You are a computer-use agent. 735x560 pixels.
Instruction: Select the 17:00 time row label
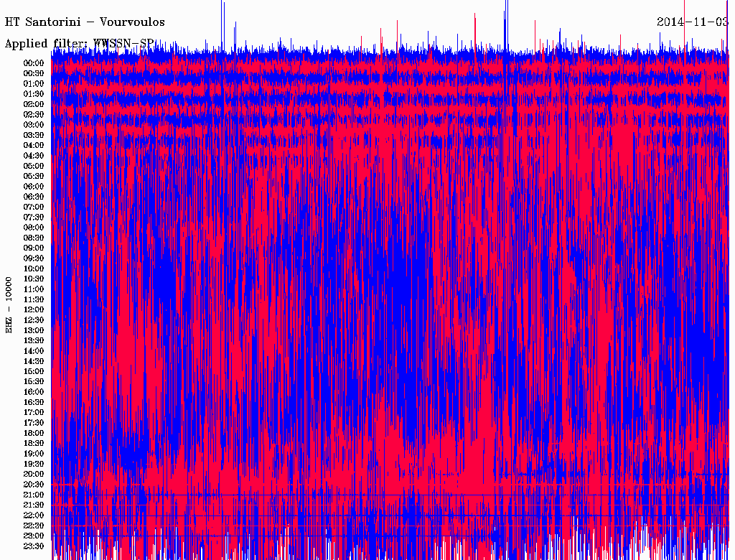click(x=34, y=412)
